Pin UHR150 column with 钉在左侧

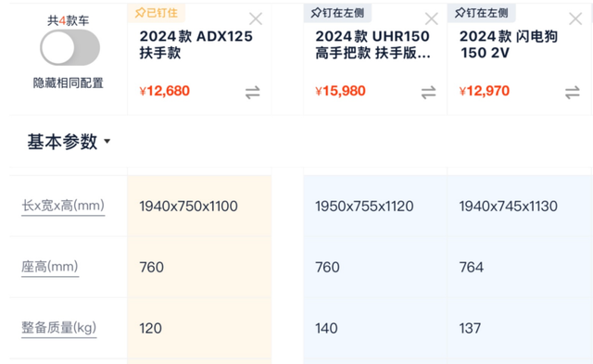pyautogui.click(x=337, y=13)
